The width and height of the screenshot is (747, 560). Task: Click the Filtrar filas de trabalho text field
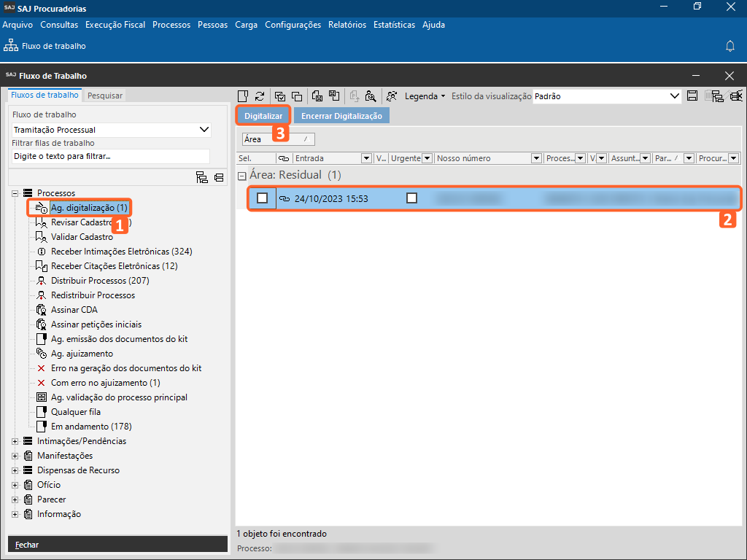111,156
